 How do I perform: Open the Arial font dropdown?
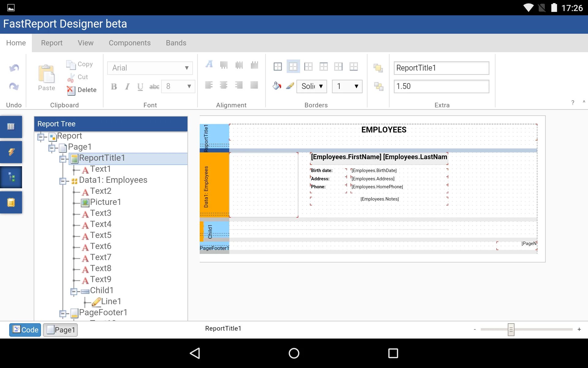(150, 68)
